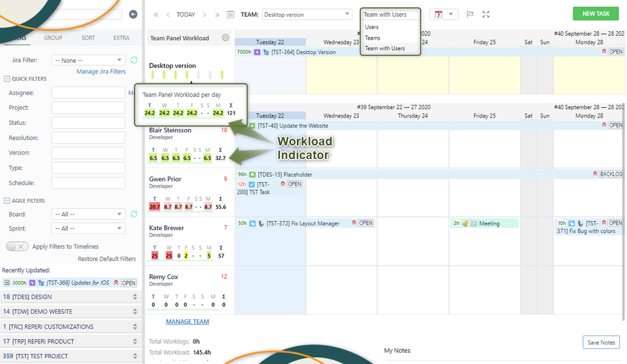Switch to the Group tab
Image resolution: width=627 pixels, height=364 pixels.
coord(53,38)
